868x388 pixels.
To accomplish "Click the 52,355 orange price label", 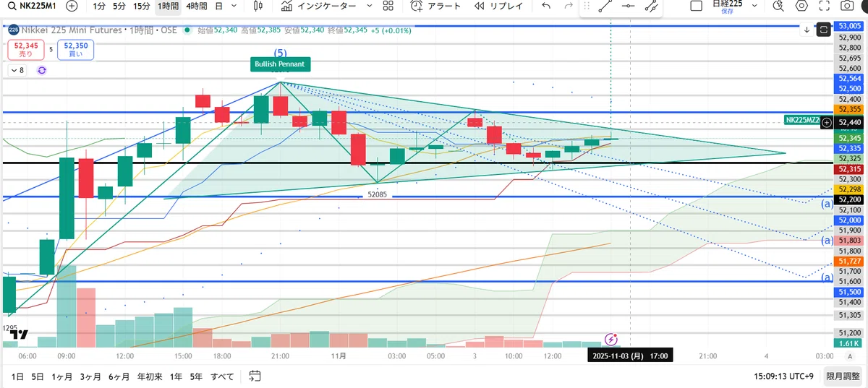I will (848, 108).
